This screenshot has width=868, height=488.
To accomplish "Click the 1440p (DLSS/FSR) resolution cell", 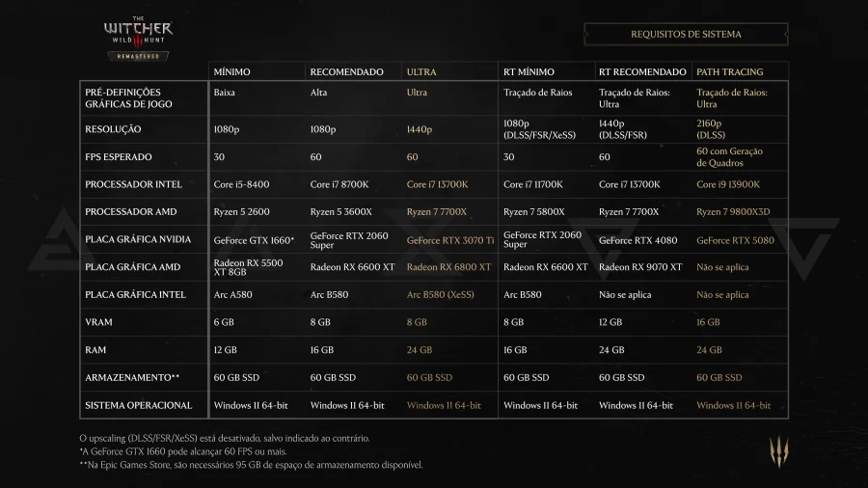I will [x=623, y=129].
